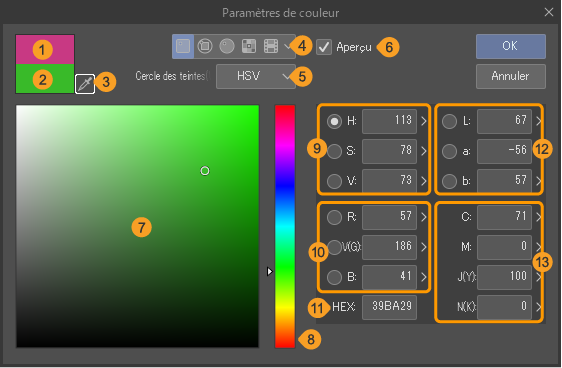
Task: Select the color set tiles icon
Action: coord(249,46)
